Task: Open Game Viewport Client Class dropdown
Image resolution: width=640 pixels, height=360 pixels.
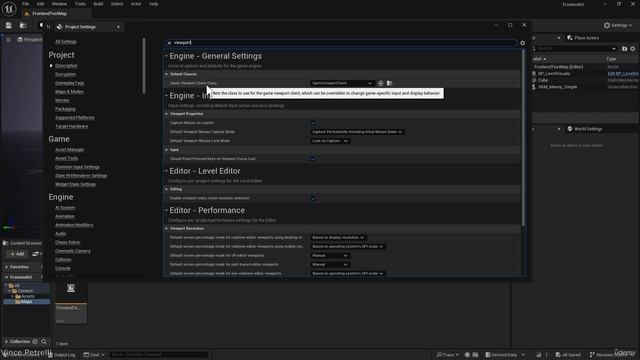Action: [x=342, y=83]
